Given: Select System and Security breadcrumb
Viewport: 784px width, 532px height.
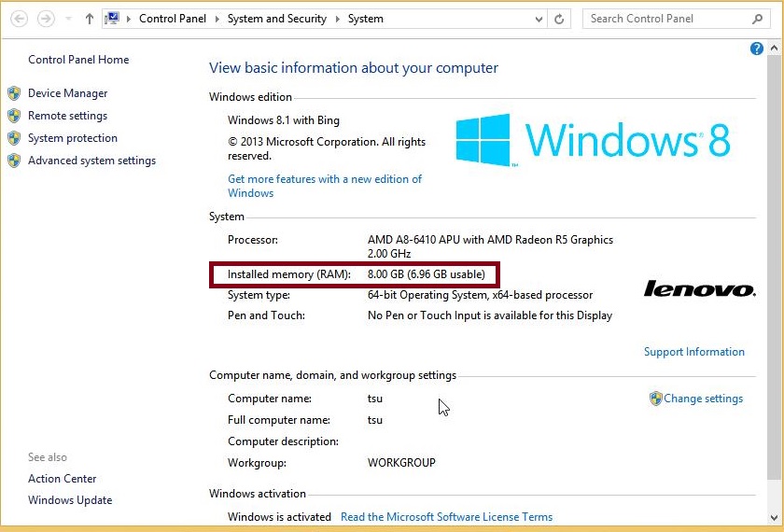Looking at the screenshot, I should pyautogui.click(x=277, y=19).
